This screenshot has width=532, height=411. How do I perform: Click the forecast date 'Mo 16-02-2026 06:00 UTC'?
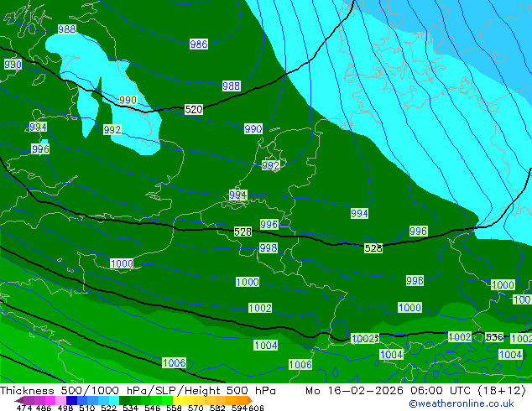[x=389, y=391]
